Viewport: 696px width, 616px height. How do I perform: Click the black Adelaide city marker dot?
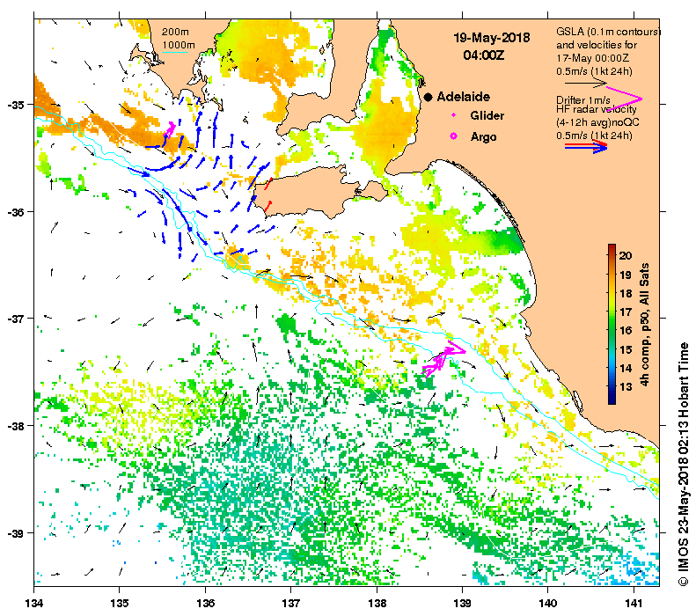(428, 97)
